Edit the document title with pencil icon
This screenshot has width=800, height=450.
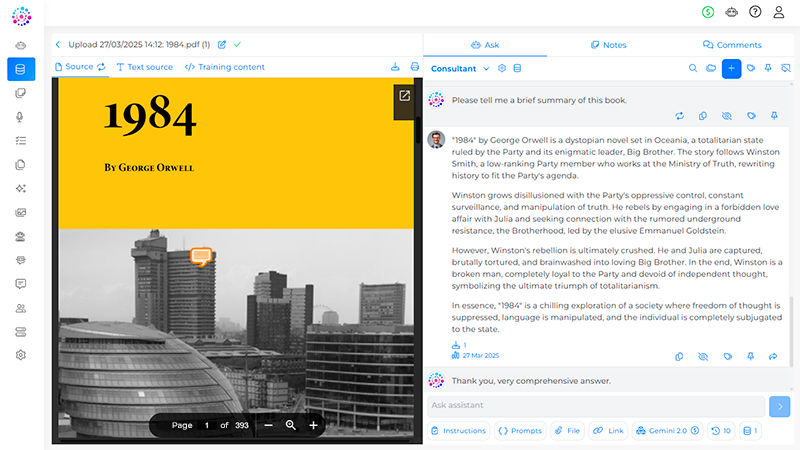pyautogui.click(x=222, y=44)
